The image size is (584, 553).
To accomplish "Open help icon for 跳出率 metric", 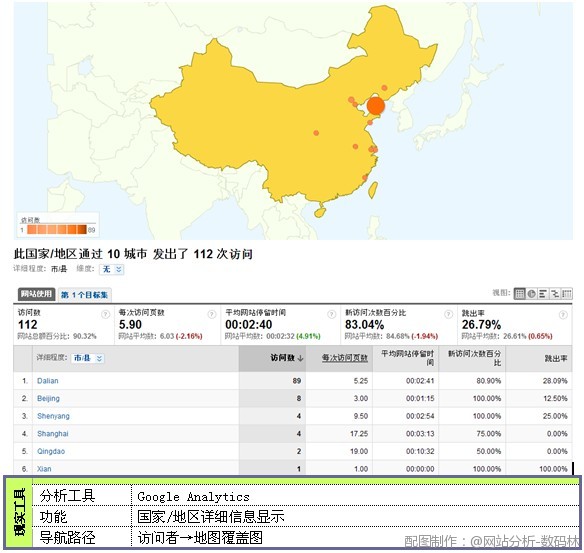I will 563,315.
